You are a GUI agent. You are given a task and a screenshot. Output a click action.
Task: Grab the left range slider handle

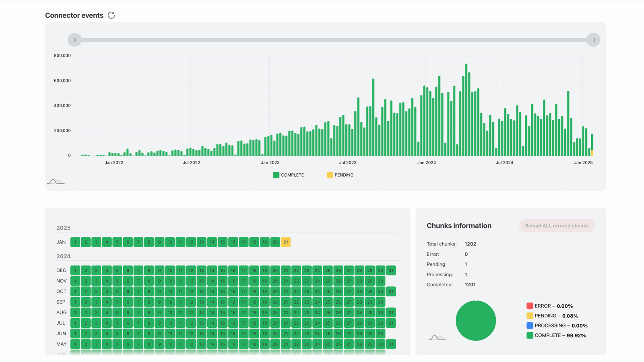74,40
